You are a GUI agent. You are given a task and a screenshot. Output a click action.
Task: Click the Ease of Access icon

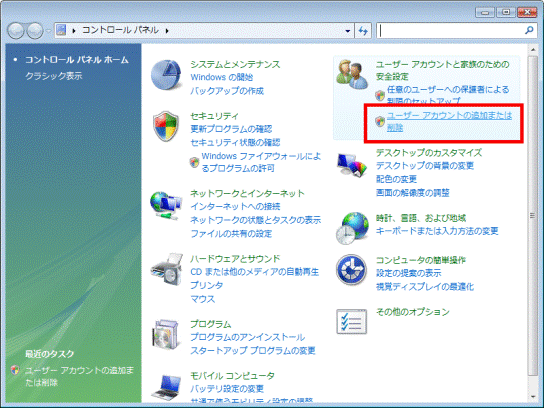(351, 270)
